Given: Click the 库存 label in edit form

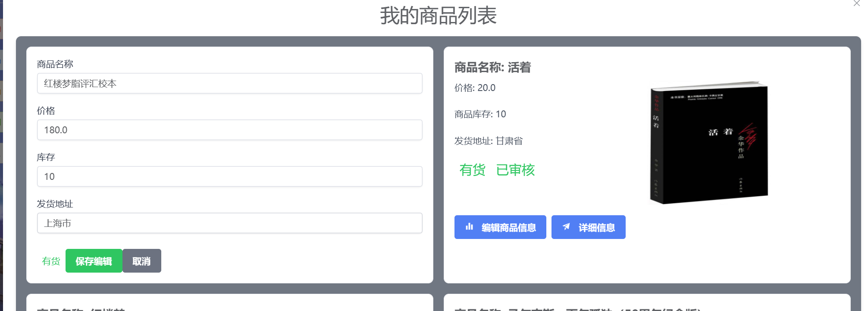Looking at the screenshot, I should pyautogui.click(x=46, y=157).
